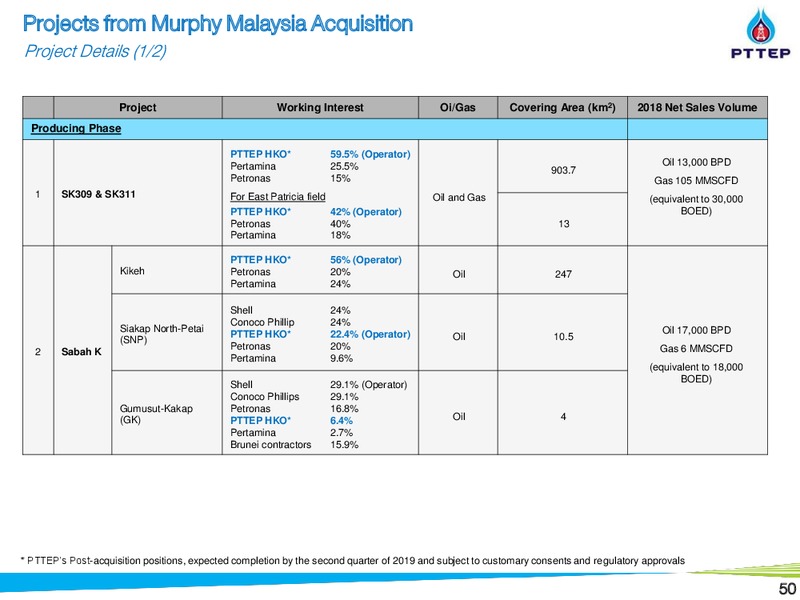The image size is (800, 600).
Task: Select the slide title 'Projects from Murphy Malaysia Acquisition'
Action: tap(218, 23)
